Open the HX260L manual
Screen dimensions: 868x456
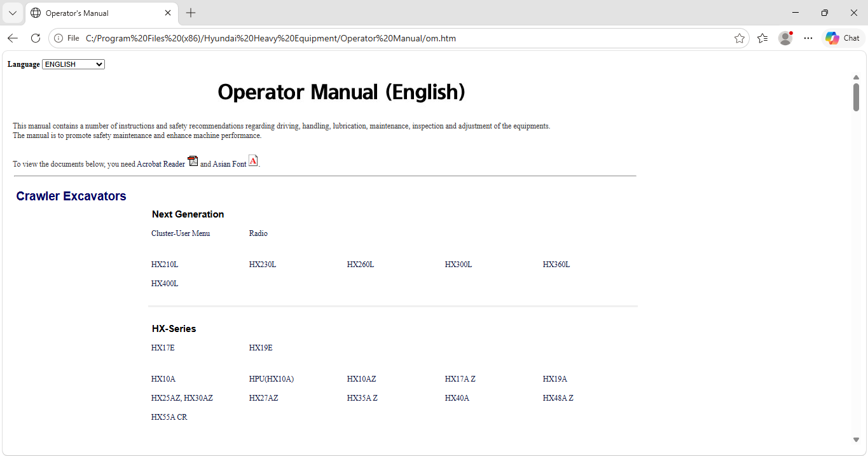click(x=361, y=265)
